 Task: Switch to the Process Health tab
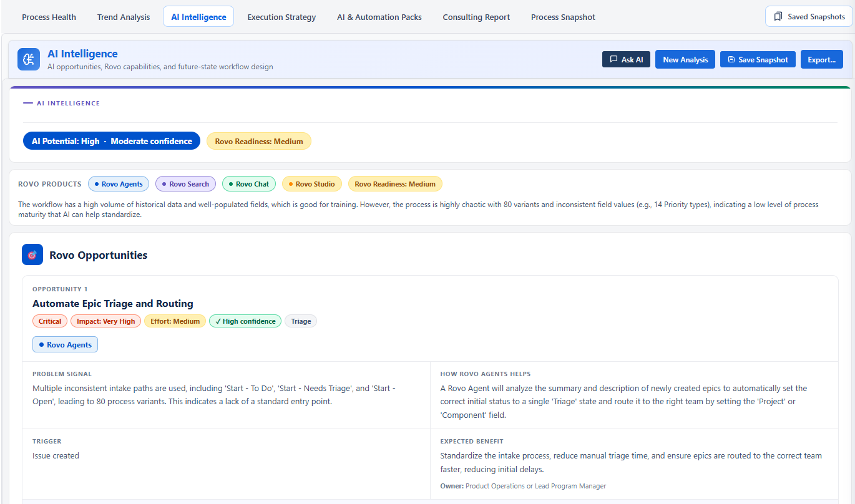tap(49, 17)
